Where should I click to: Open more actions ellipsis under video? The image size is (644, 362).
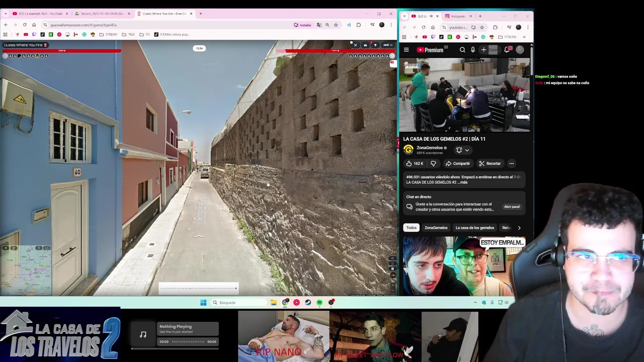(511, 163)
